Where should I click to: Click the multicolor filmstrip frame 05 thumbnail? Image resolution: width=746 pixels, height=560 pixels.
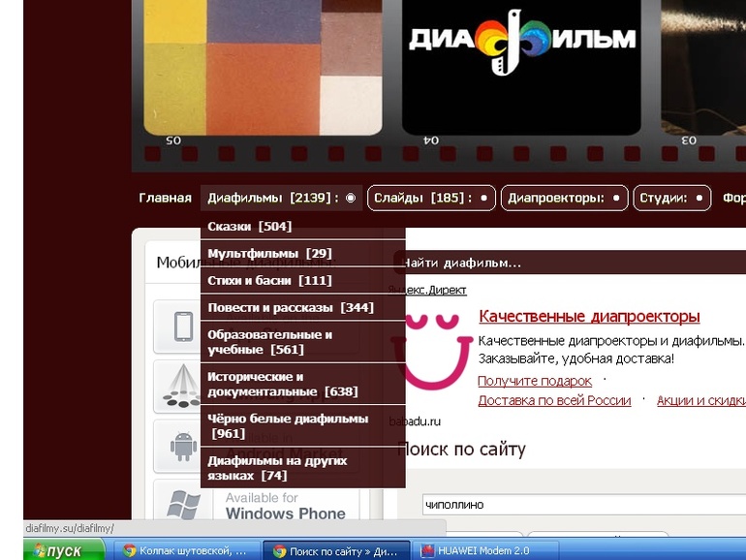tap(263, 68)
